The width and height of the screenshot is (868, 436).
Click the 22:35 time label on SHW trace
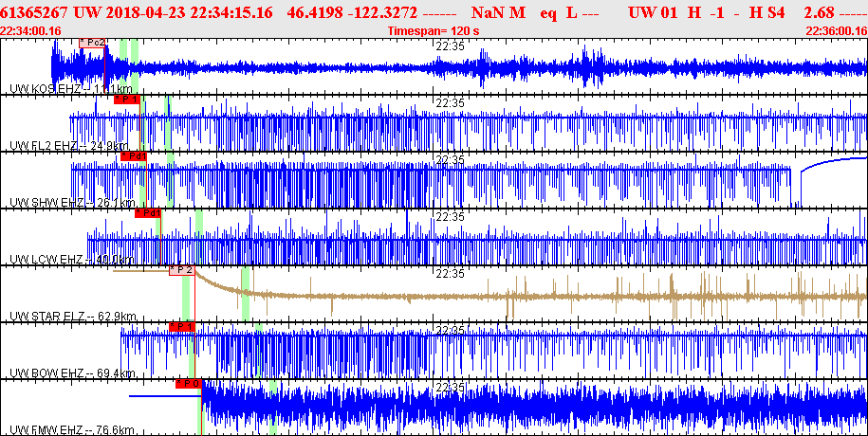[x=450, y=160]
